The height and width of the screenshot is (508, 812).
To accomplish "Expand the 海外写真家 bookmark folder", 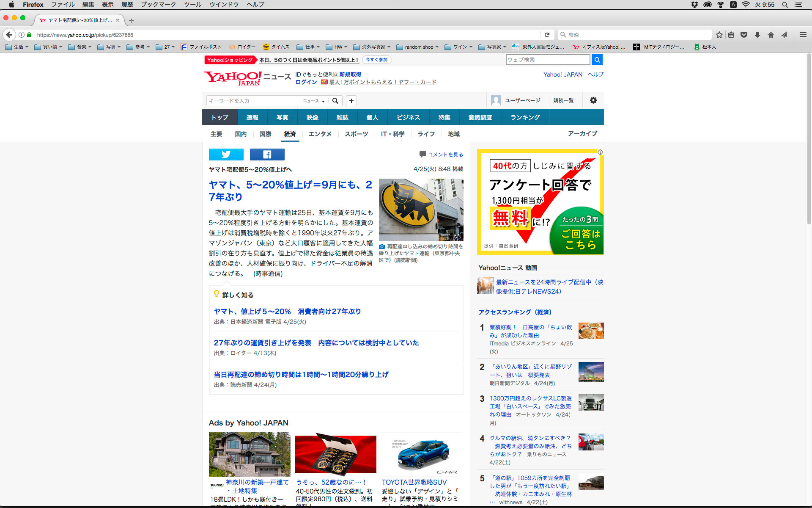I will tap(372, 47).
